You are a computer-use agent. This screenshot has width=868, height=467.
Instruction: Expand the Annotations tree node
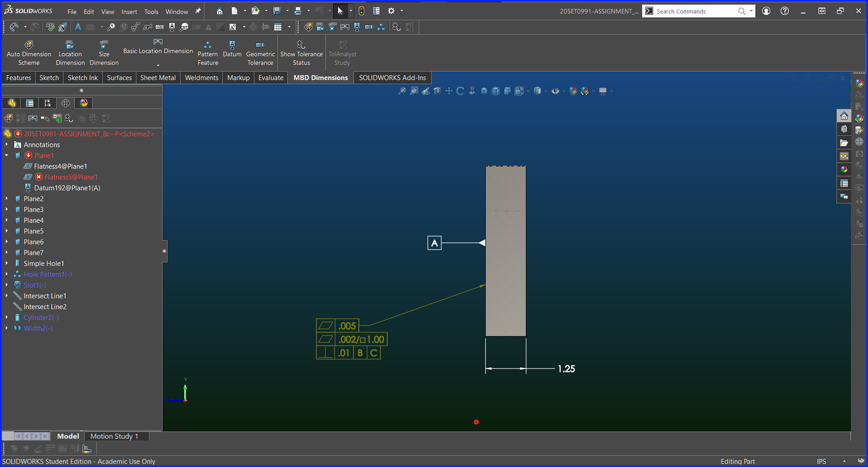[7, 145]
